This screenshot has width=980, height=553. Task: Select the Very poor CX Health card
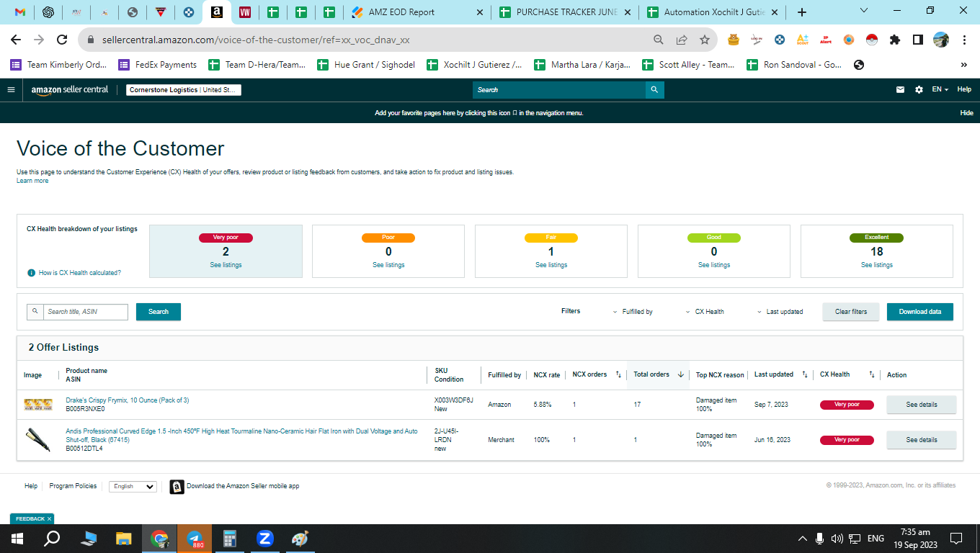[226, 251]
